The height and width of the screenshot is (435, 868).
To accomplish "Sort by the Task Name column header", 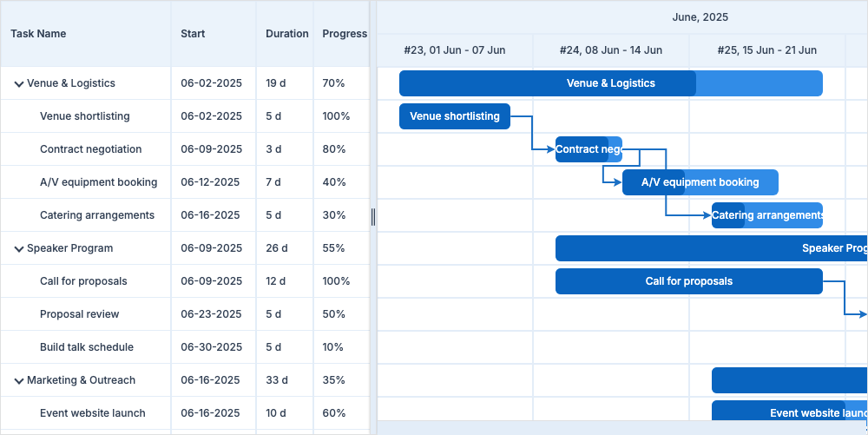I will click(x=38, y=34).
